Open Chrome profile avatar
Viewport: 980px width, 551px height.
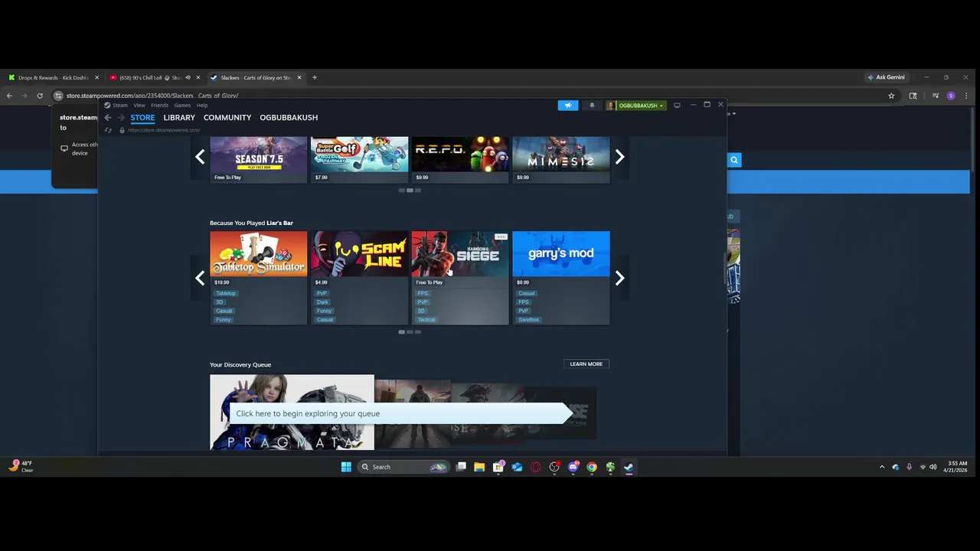[951, 96]
